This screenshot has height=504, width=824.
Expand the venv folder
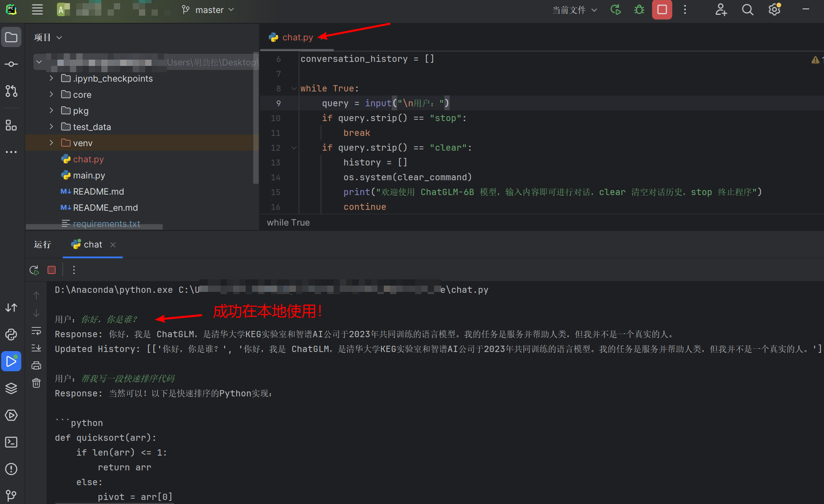[x=51, y=143]
